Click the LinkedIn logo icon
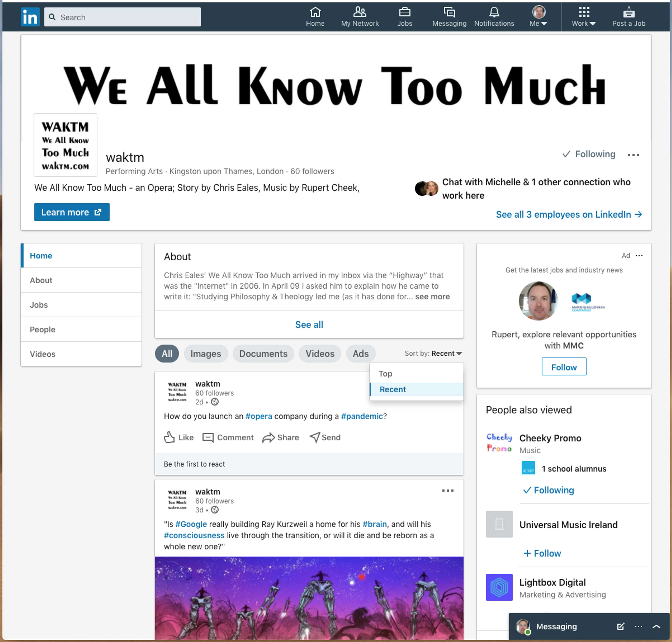This screenshot has height=642, width=672. 30,17
